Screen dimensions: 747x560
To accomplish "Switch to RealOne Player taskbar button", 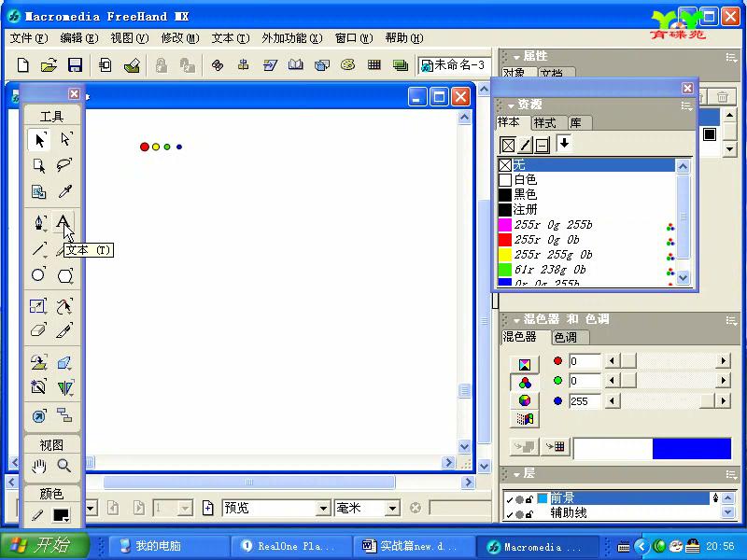I will point(289,546).
